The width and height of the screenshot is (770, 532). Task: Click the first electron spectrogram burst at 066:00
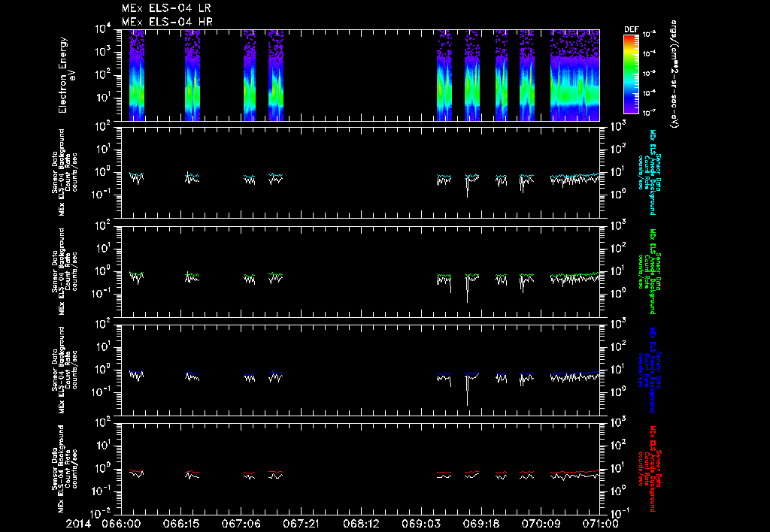(137, 75)
